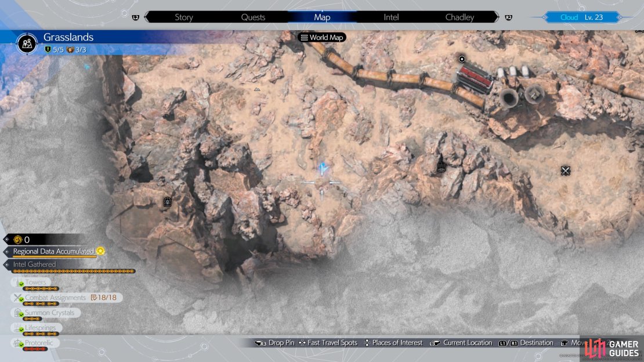Click the R1 button icon for Destination
This screenshot has width=644, height=362.
(513, 343)
